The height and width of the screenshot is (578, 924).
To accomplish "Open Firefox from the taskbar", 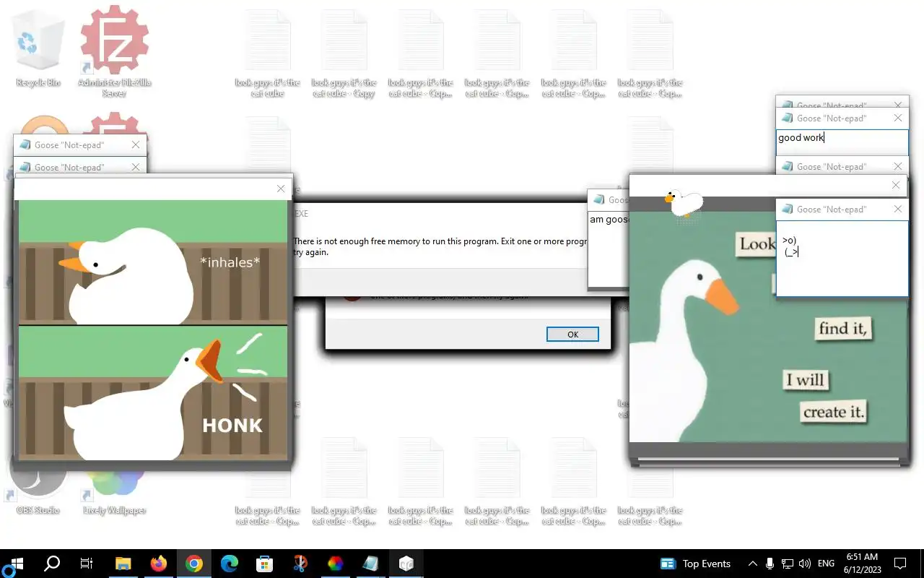I will point(158,564).
